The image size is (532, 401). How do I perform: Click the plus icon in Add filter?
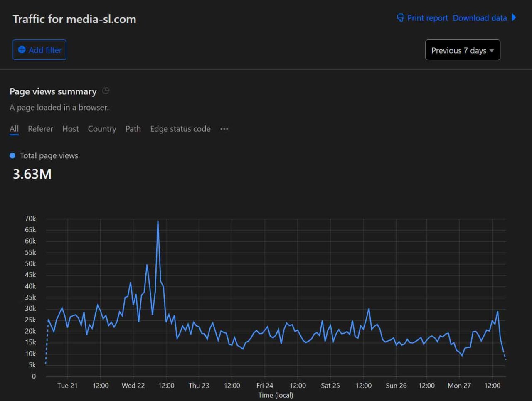[22, 50]
